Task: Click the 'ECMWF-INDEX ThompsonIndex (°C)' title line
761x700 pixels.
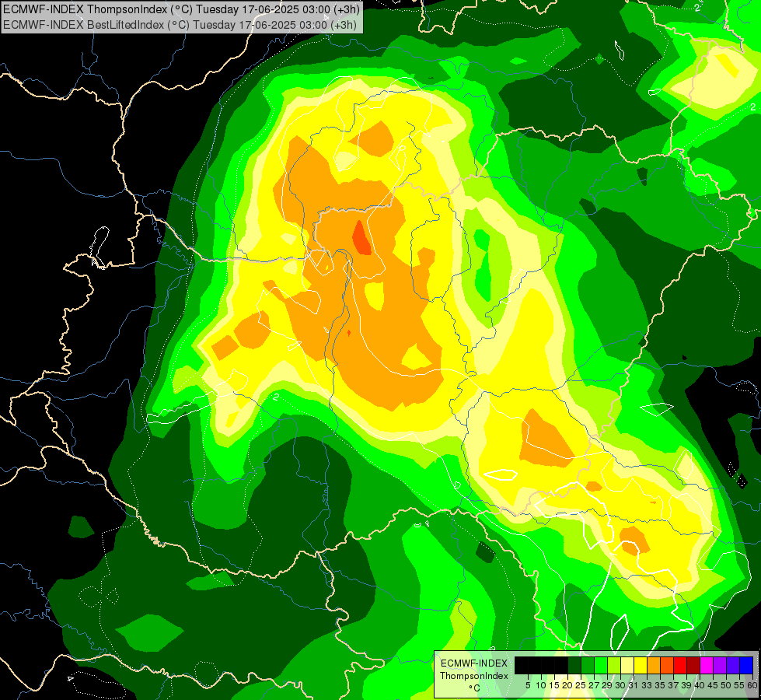Action: click(x=180, y=9)
